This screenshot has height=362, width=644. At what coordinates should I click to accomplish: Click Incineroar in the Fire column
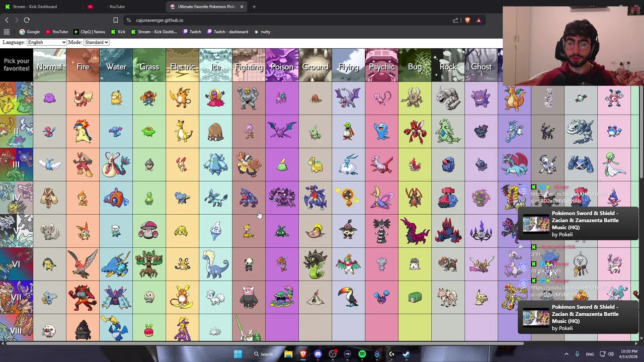tap(83, 298)
